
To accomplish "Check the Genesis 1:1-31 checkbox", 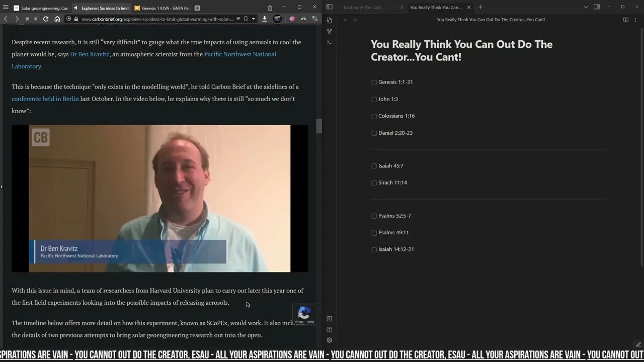I will 374,82.
